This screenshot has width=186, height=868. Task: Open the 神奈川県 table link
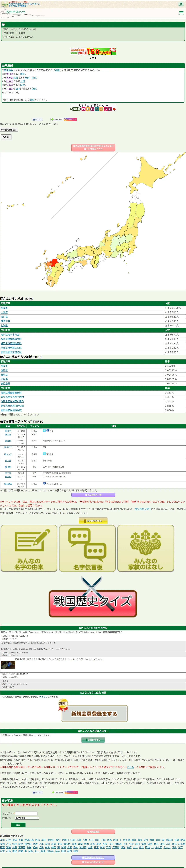pyautogui.click(x=5, y=321)
